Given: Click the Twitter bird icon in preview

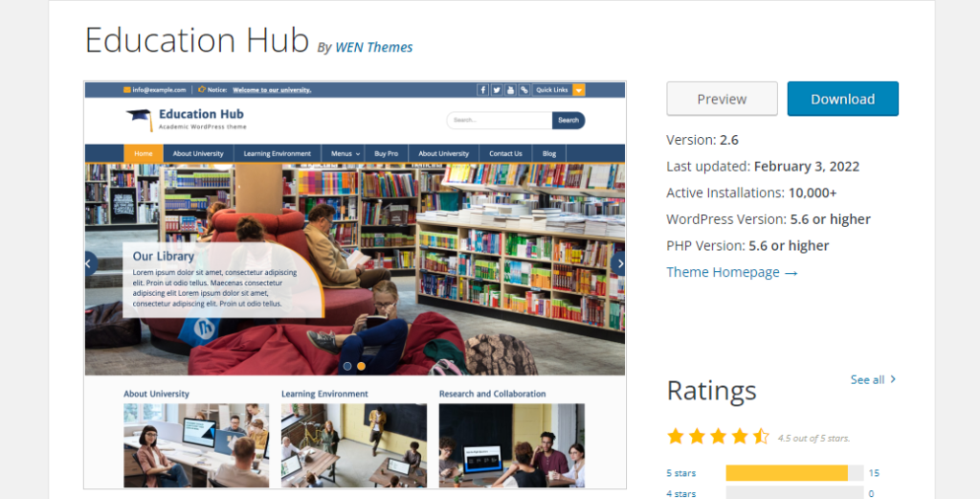Looking at the screenshot, I should 497,90.
